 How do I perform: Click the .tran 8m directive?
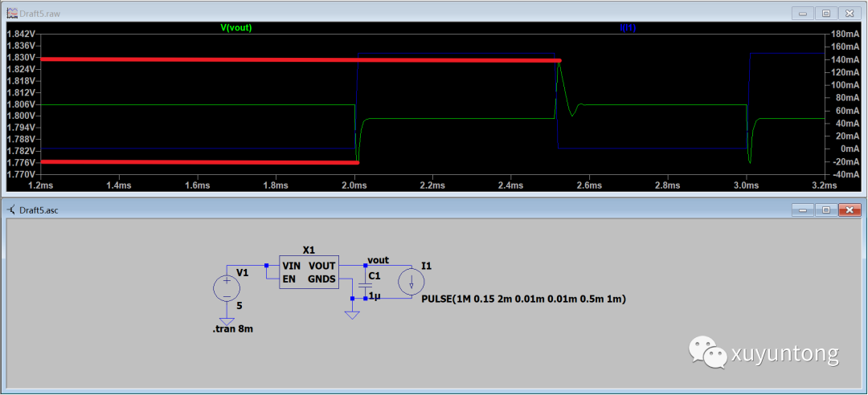point(233,330)
